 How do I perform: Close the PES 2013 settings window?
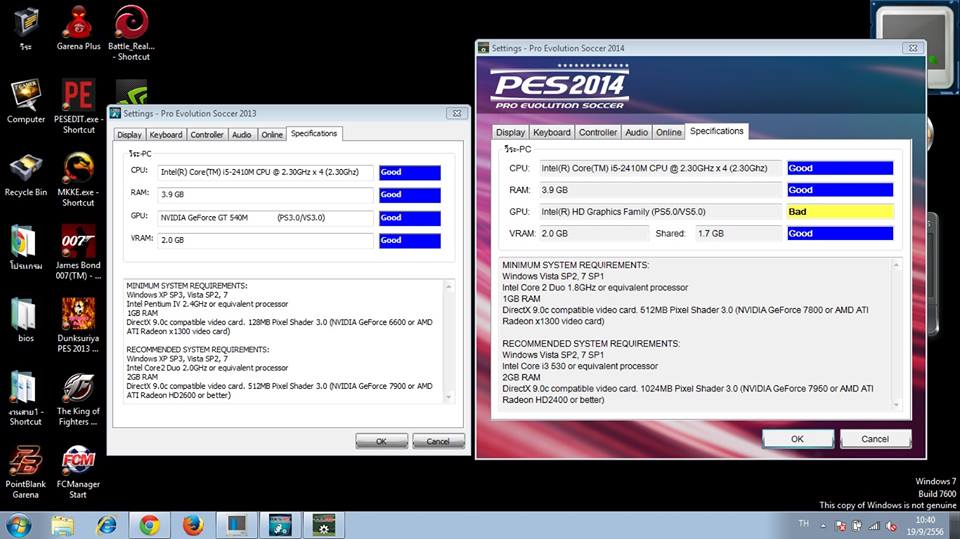457,113
